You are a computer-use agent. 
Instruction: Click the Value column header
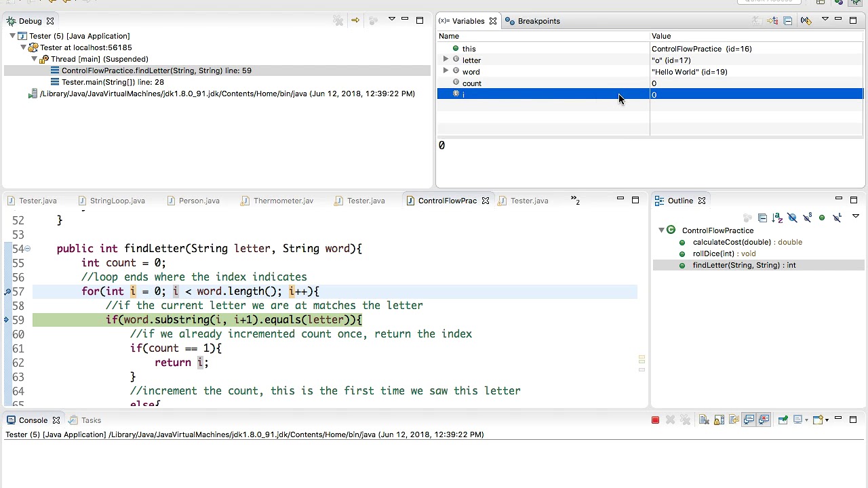(x=756, y=36)
